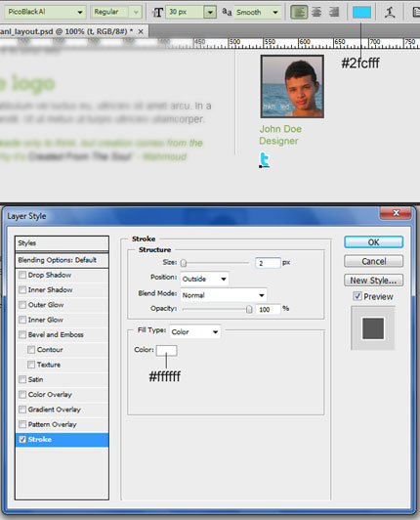Uncheck the Stroke checkbox

coord(22,440)
